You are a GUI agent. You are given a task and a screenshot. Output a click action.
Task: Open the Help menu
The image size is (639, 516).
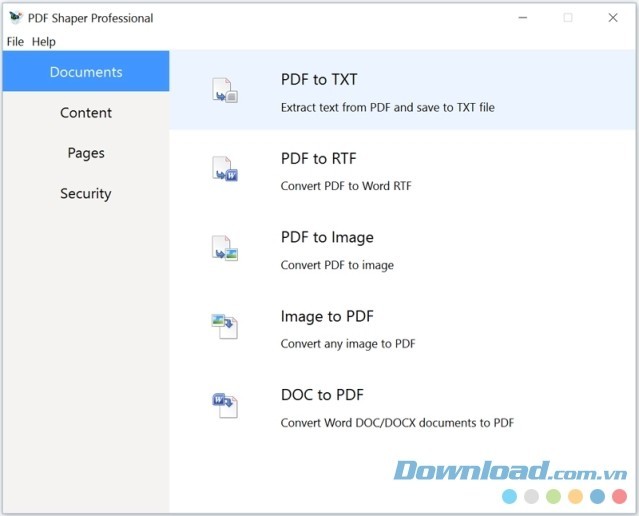44,42
